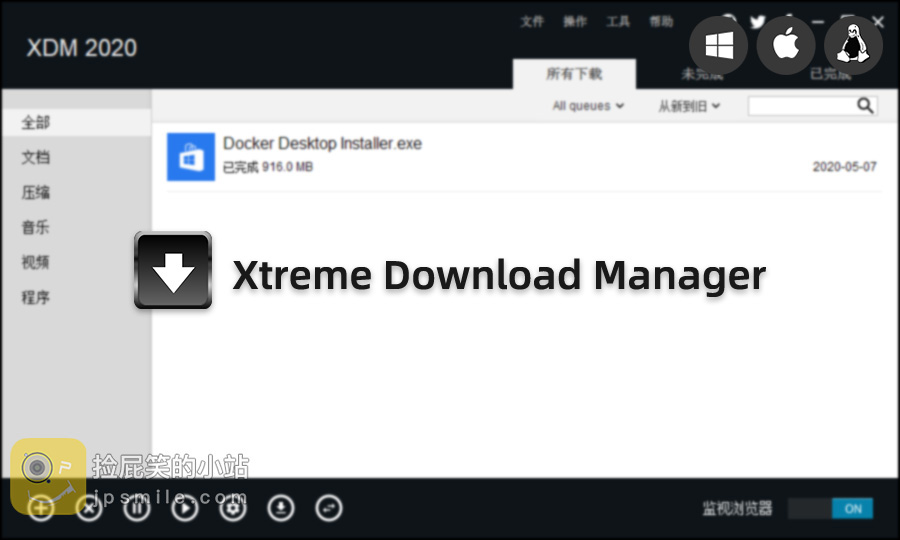Click the circular swap arrows icon

click(x=329, y=508)
